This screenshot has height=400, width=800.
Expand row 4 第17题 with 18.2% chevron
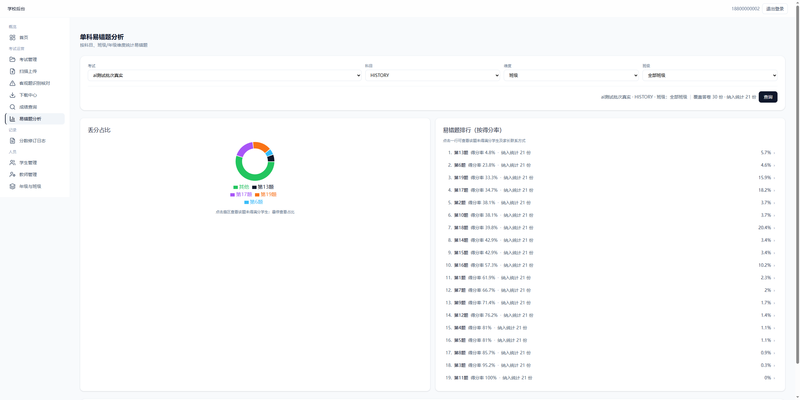774,190
